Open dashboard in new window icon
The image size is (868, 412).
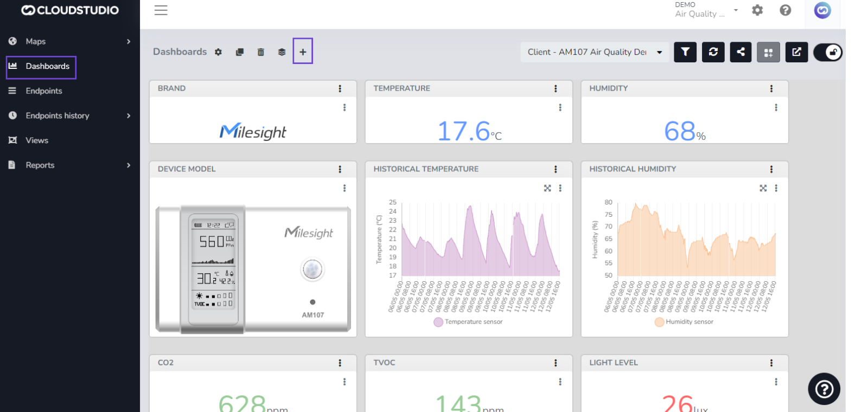796,52
